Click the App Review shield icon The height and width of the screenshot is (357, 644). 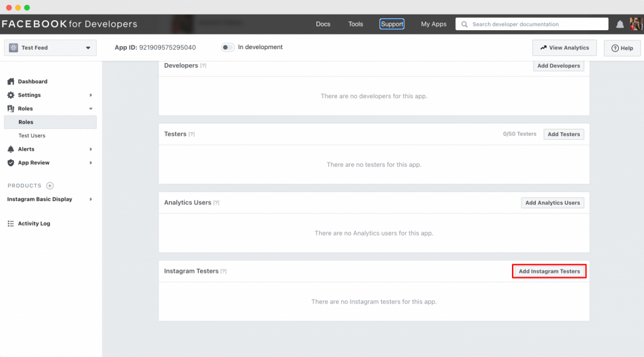click(x=11, y=162)
